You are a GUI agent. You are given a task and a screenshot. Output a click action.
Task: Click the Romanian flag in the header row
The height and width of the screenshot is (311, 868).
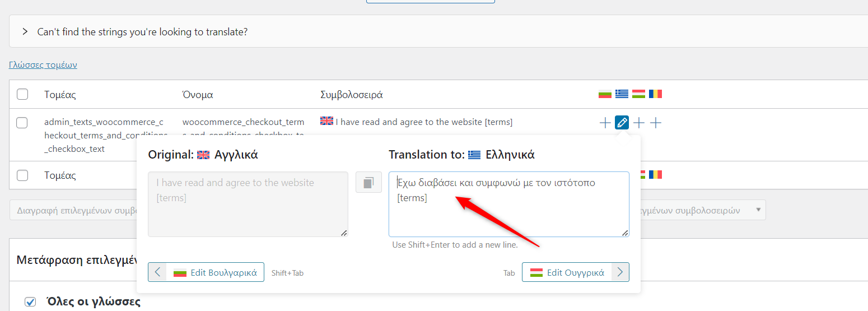click(x=655, y=94)
